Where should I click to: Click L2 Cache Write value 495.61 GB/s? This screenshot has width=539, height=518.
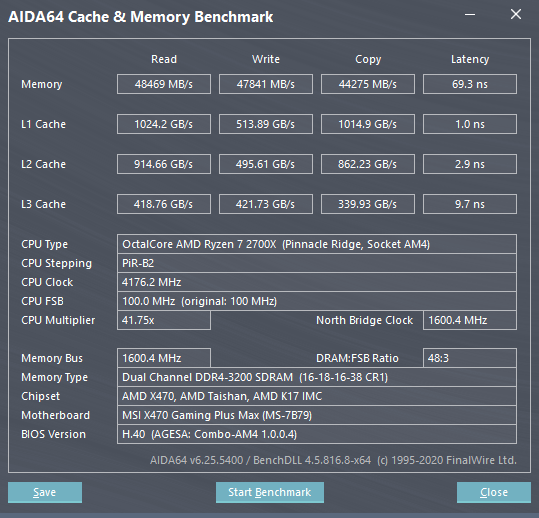click(x=266, y=164)
